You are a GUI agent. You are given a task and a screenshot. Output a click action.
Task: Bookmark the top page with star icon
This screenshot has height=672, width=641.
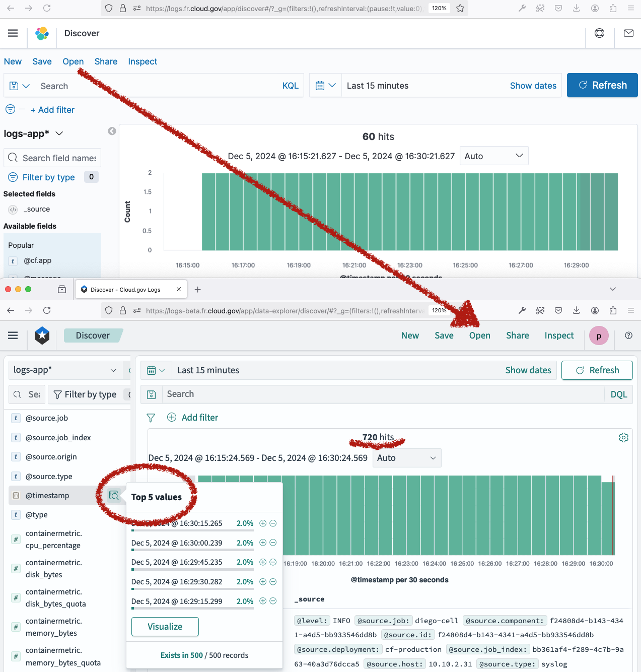click(x=460, y=8)
